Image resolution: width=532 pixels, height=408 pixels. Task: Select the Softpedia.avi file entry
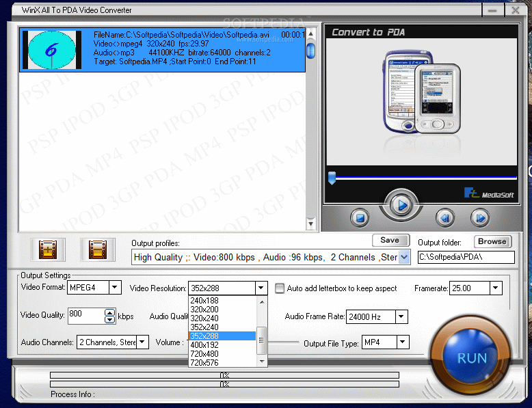(x=162, y=50)
